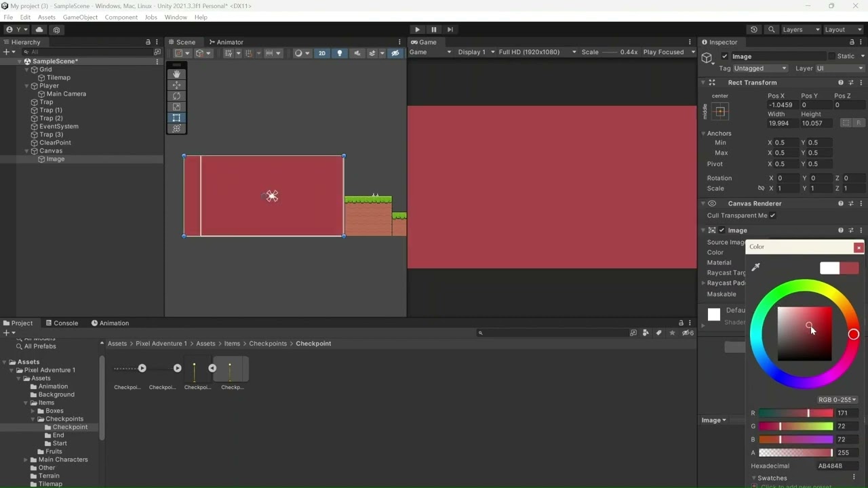Open the Display 1 dropdown
Image resolution: width=868 pixels, height=488 pixels.
click(x=475, y=52)
